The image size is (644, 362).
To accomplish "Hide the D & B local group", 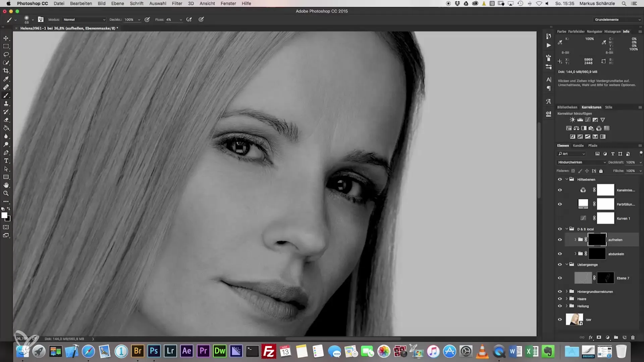I will pos(560,229).
